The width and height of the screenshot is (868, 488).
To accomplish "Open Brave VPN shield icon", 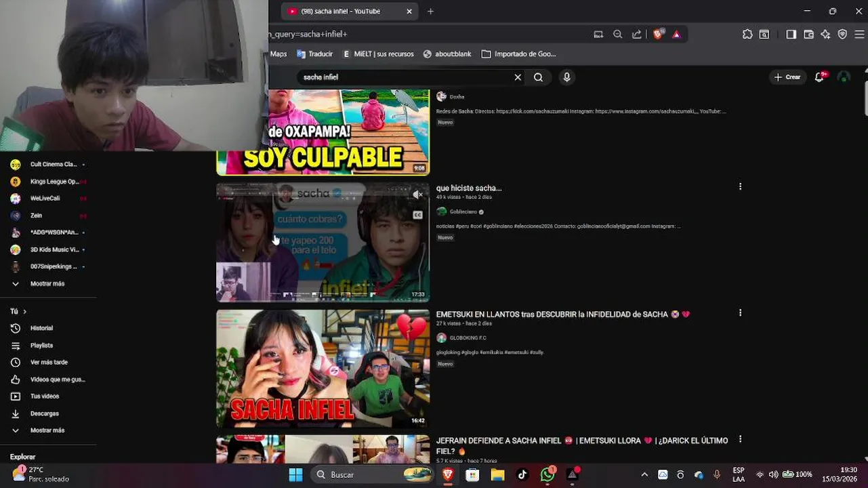I will [842, 34].
